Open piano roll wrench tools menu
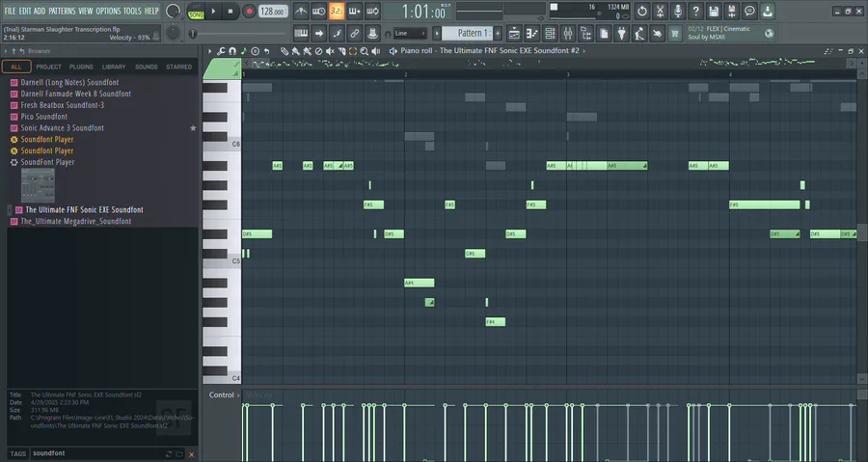 click(x=221, y=51)
